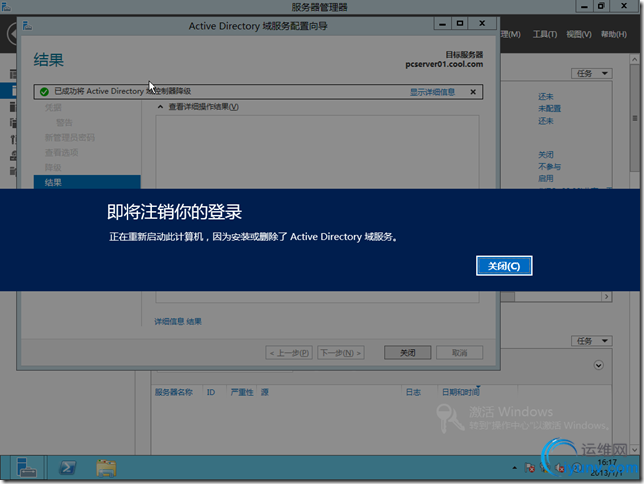Select 新管理员密码 step in sidebar
This screenshot has height=484, width=644.
pos(70,137)
